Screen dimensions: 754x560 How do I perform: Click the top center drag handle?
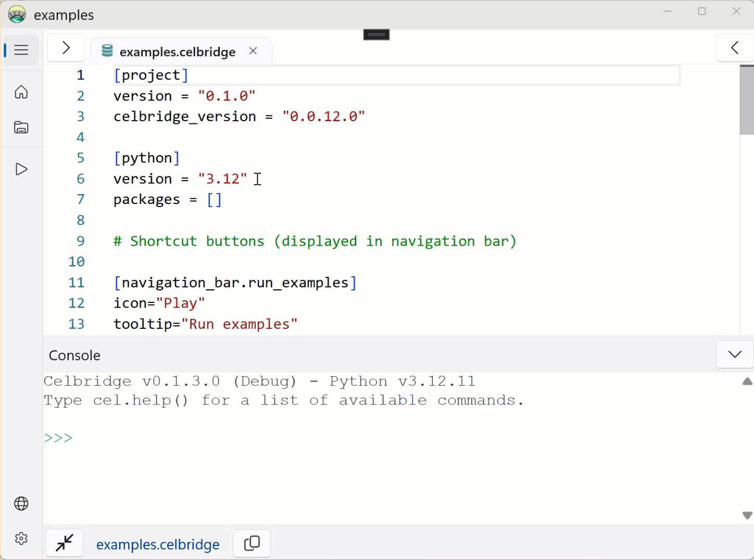tap(376, 35)
